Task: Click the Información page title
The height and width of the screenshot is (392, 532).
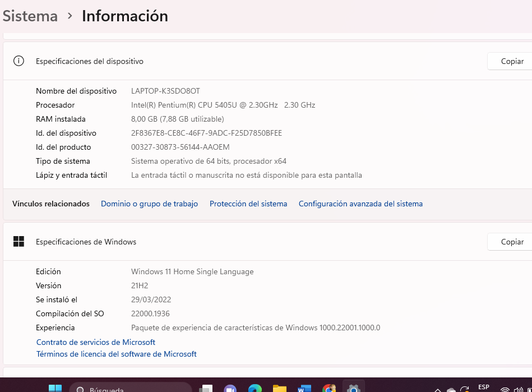Action: (125, 16)
